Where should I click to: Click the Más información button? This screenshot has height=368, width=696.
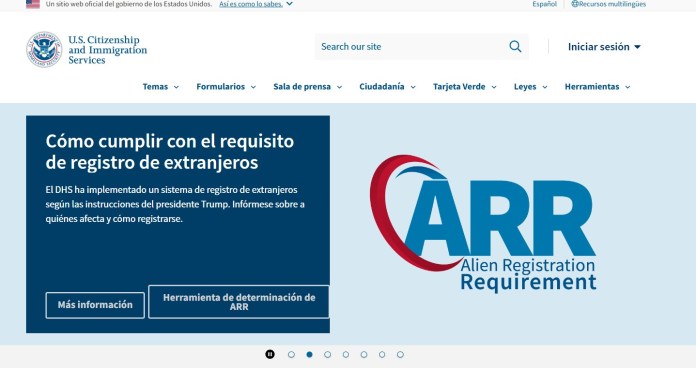click(95, 305)
